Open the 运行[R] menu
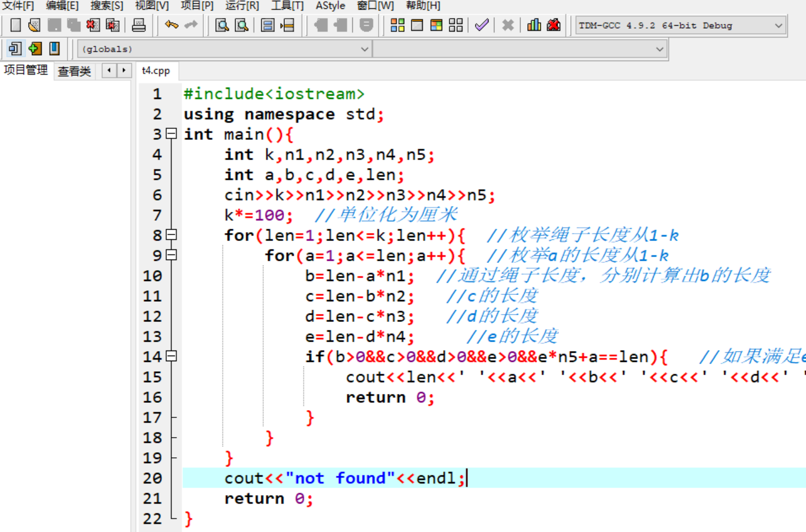Screen dimensions: 806x532 [x=242, y=6]
